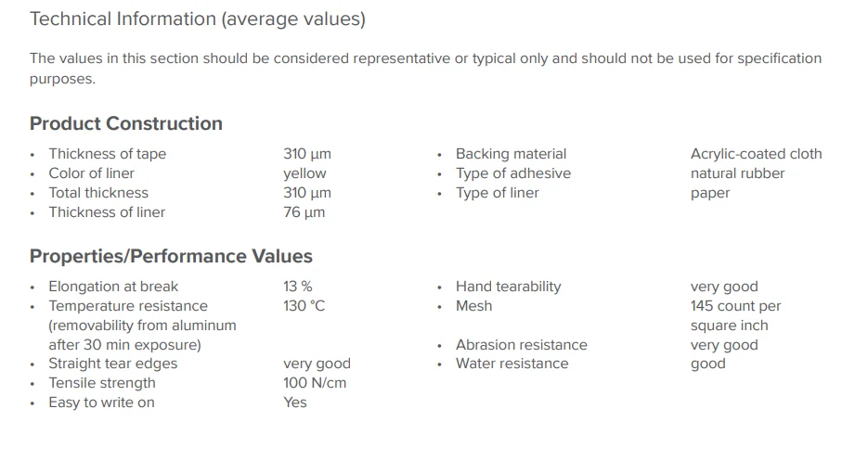Click the Properties/Performance Values heading
The height and width of the screenshot is (473, 868).
171,256
